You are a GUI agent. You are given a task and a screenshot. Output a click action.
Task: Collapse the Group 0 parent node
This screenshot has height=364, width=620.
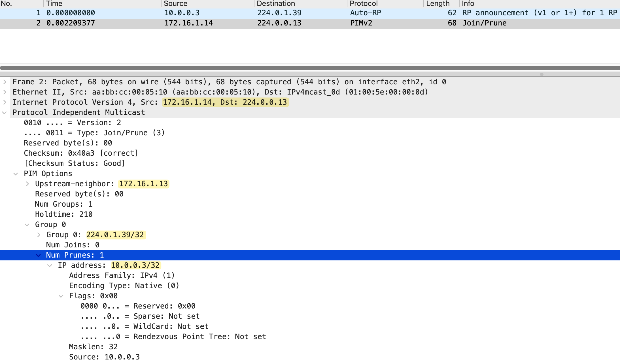(x=27, y=225)
